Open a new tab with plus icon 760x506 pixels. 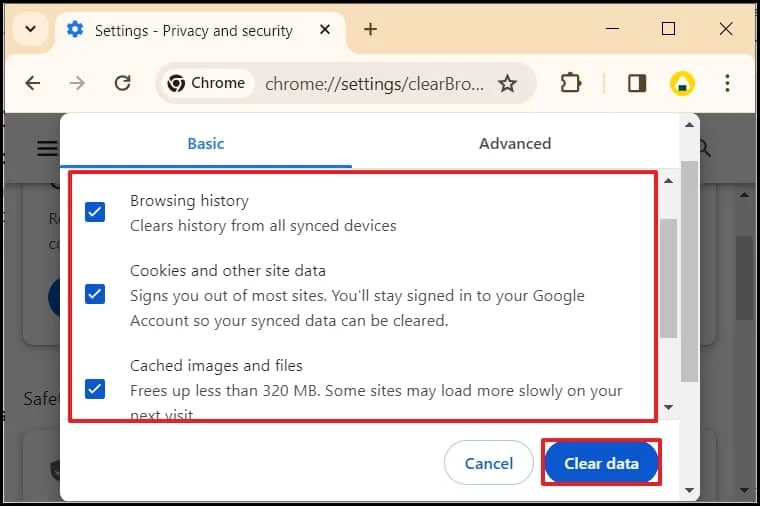(370, 29)
